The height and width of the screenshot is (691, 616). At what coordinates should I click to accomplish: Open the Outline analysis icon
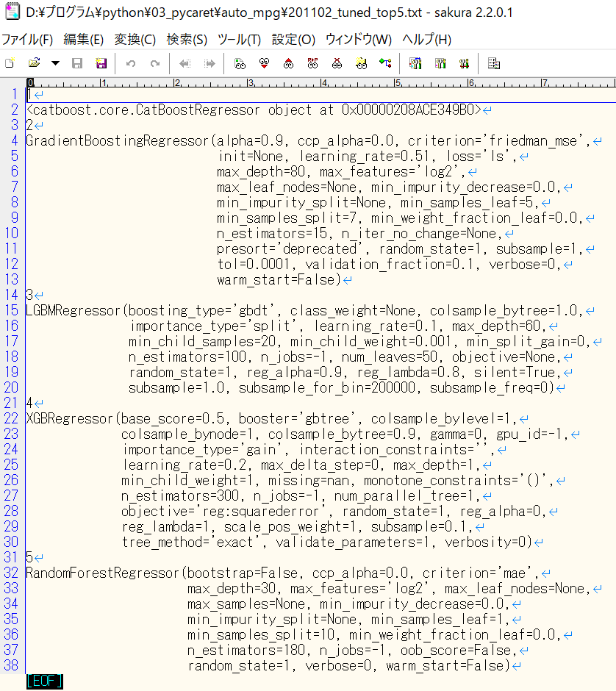(x=385, y=63)
